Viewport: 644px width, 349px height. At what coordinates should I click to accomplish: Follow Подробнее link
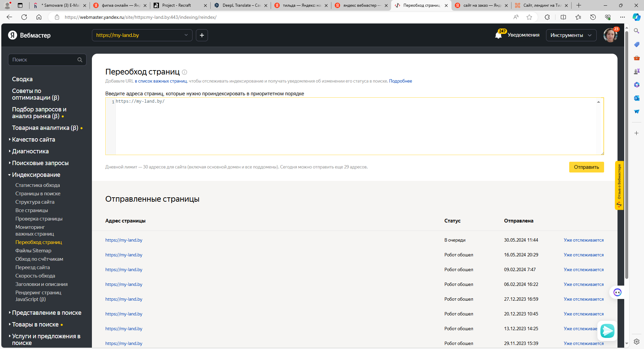tap(400, 81)
